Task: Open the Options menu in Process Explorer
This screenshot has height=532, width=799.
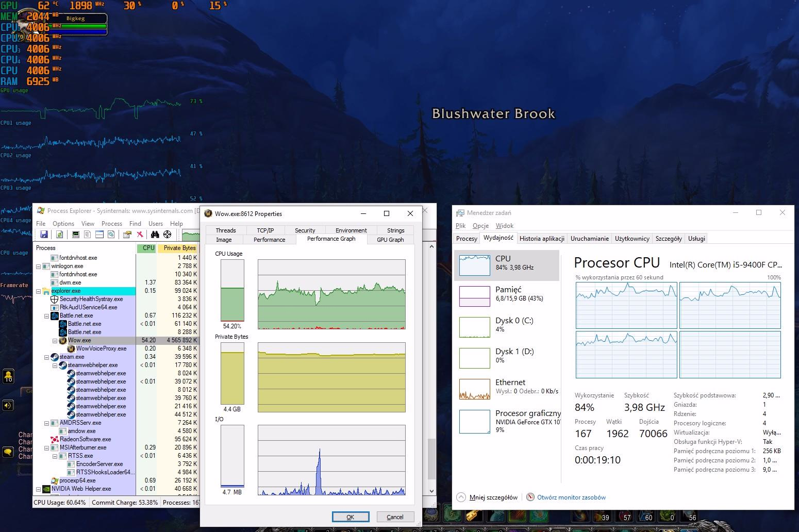Action: pyautogui.click(x=63, y=224)
